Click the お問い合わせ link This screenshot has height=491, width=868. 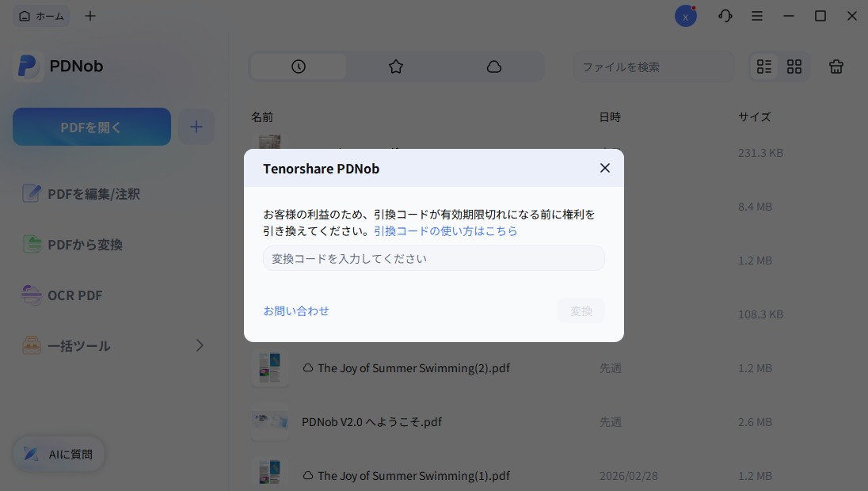pos(295,310)
